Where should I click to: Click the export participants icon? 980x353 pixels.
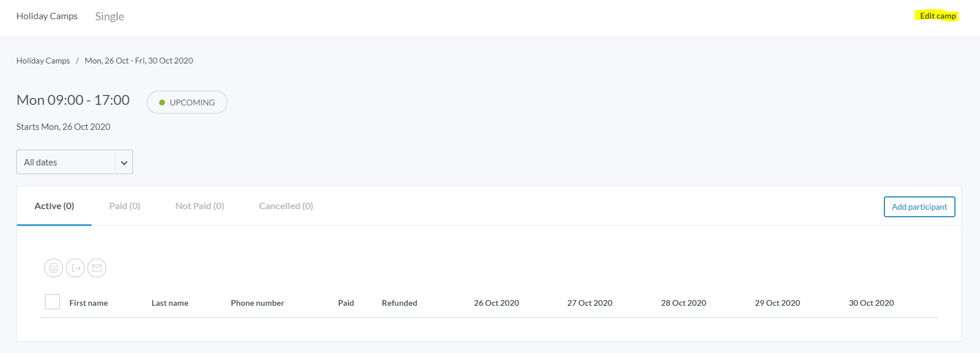point(75,268)
